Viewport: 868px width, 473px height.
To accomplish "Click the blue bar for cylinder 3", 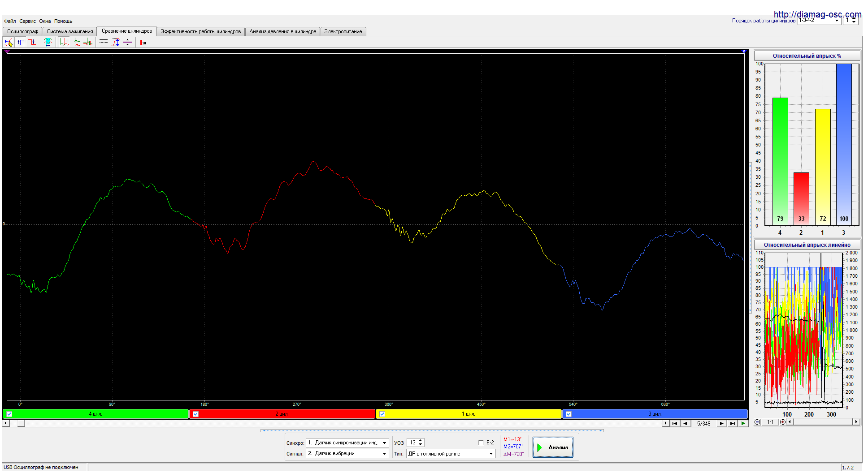I will [844, 144].
